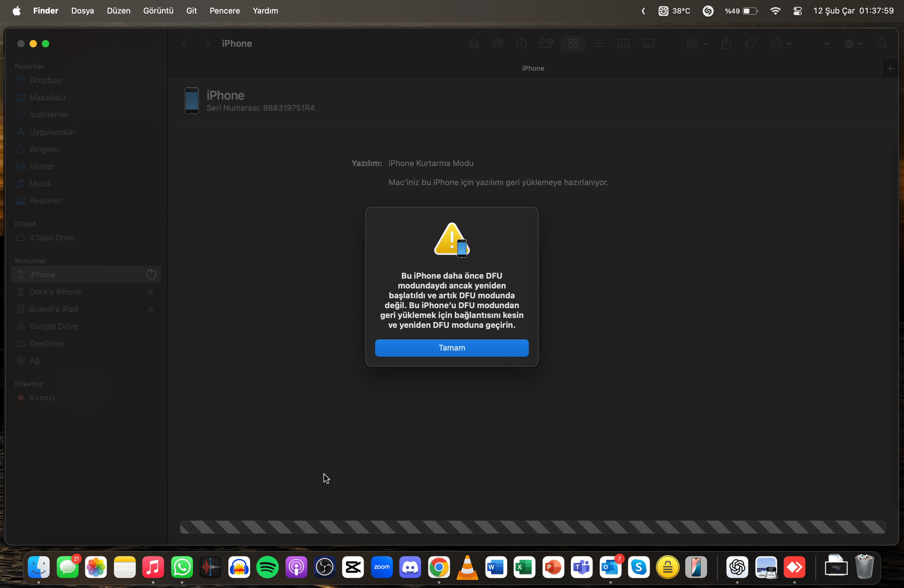Open the Görüntü menu

pyautogui.click(x=158, y=11)
